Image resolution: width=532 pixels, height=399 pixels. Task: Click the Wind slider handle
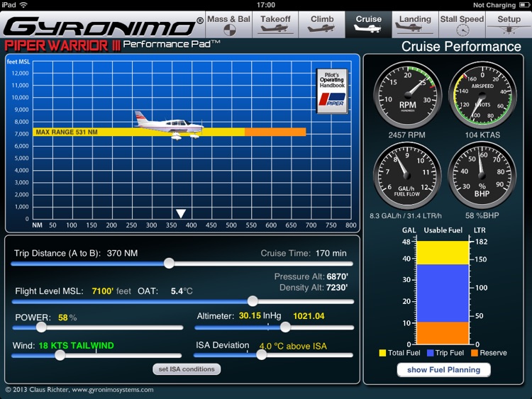60,355
